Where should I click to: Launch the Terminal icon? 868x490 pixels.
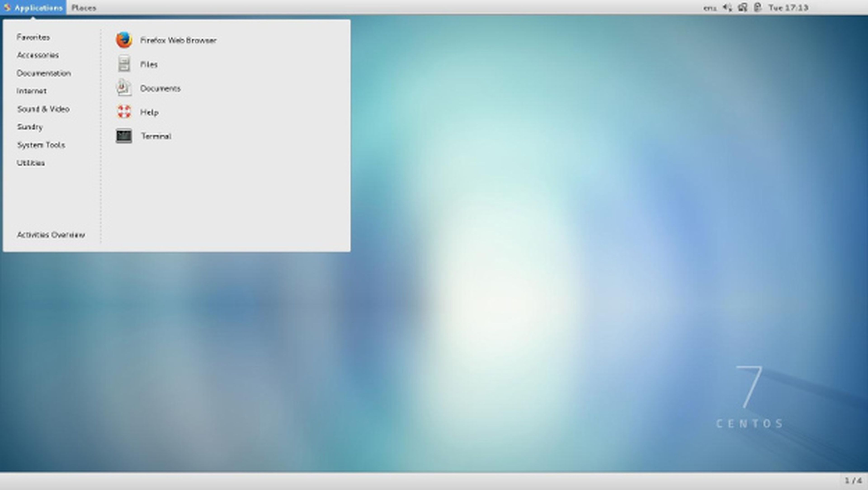pos(124,136)
